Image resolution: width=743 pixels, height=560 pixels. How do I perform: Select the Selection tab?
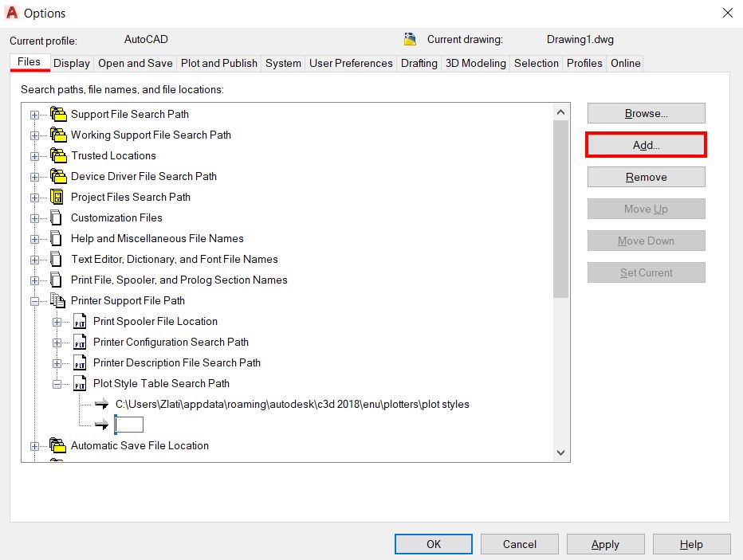pyautogui.click(x=537, y=64)
